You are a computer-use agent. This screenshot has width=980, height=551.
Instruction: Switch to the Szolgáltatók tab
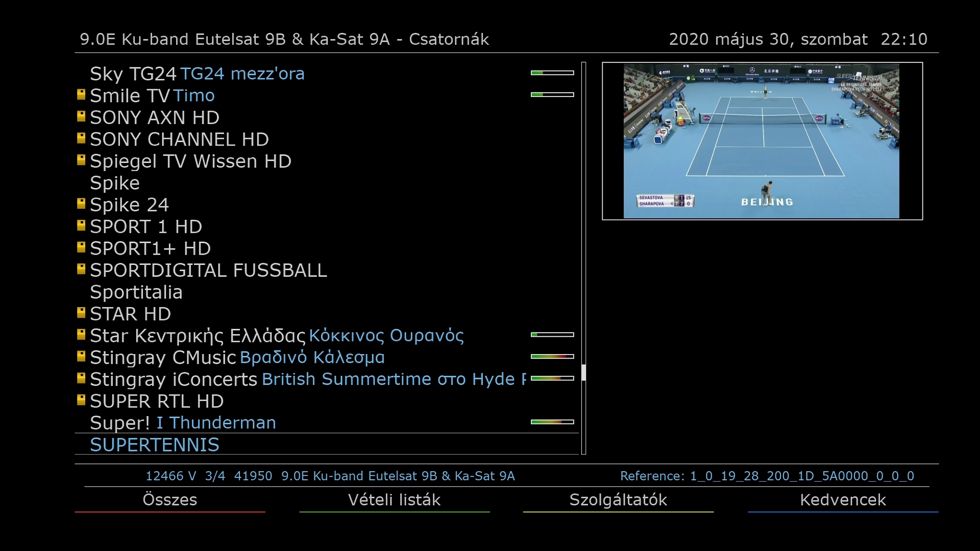coord(618,500)
